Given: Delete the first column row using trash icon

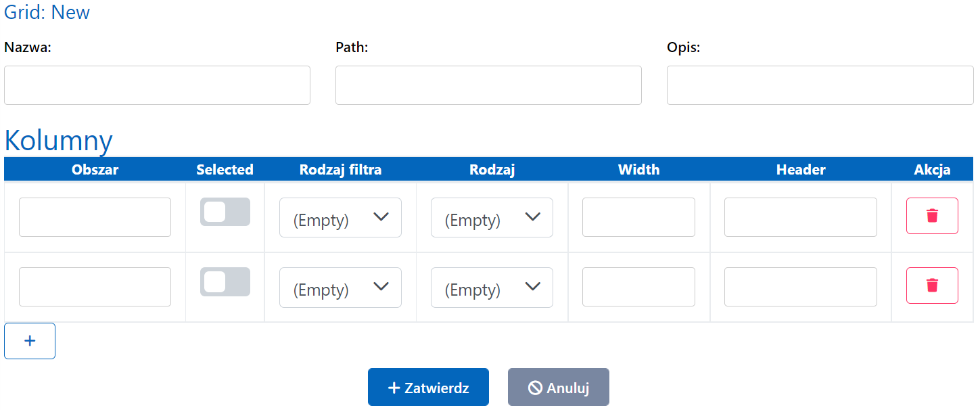Looking at the screenshot, I should (x=932, y=215).
